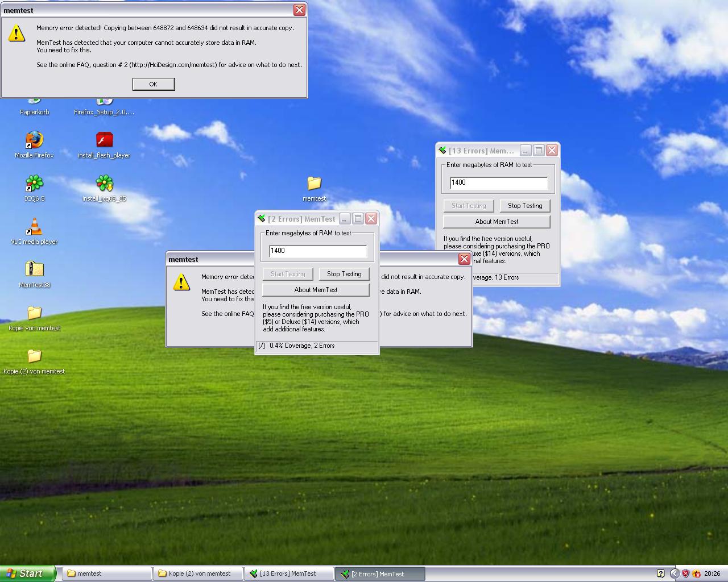Click the lower dialog's 'memtest' title bar
This screenshot has height=582, width=728.
210,259
